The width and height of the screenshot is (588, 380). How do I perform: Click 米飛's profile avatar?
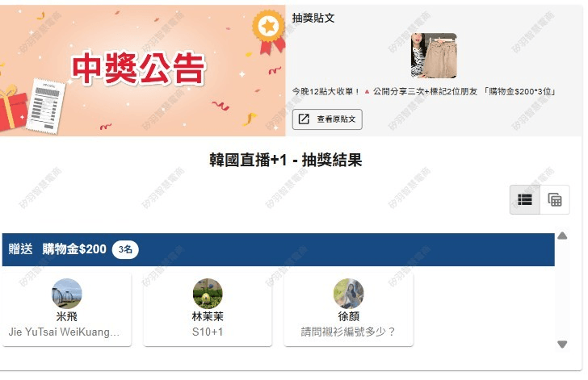67,294
